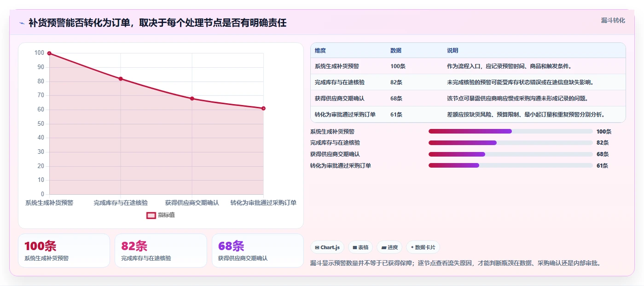Click the chart data point at 100
Screen dimensions: 644x286
[49, 53]
